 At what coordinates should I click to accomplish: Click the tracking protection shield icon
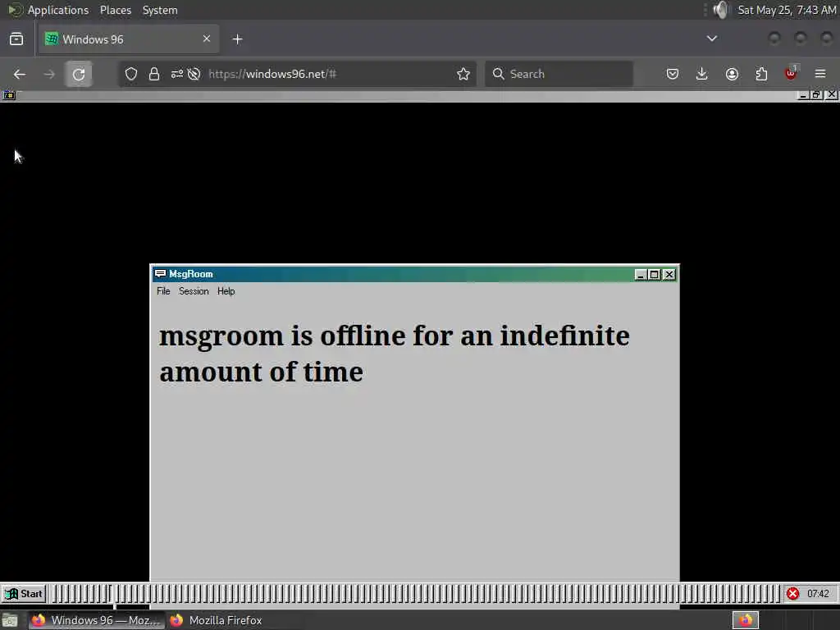tap(131, 74)
